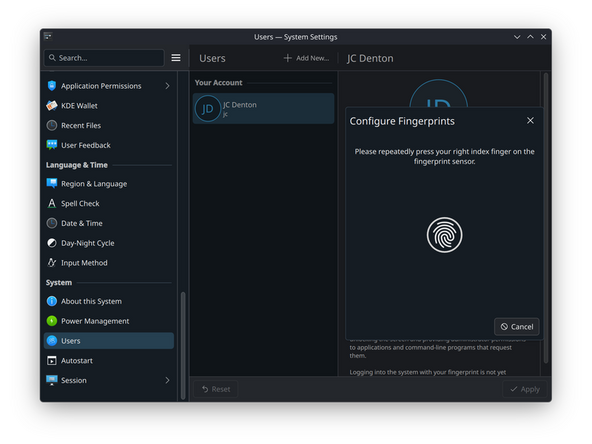Minimize the System Settings window
The height and width of the screenshot is (444, 592).
click(517, 37)
